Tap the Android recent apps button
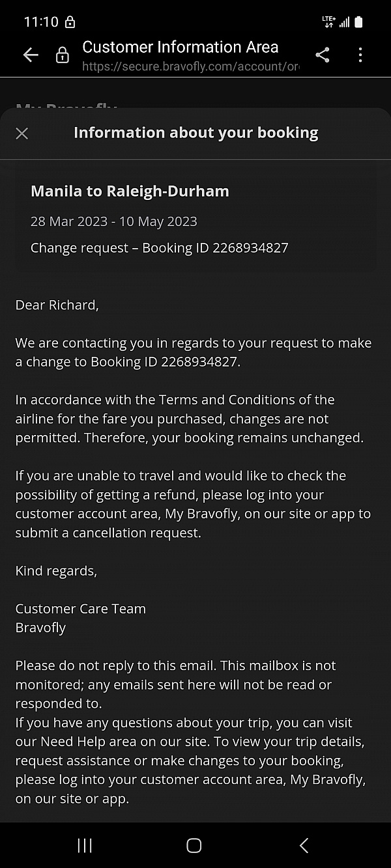 85,845
